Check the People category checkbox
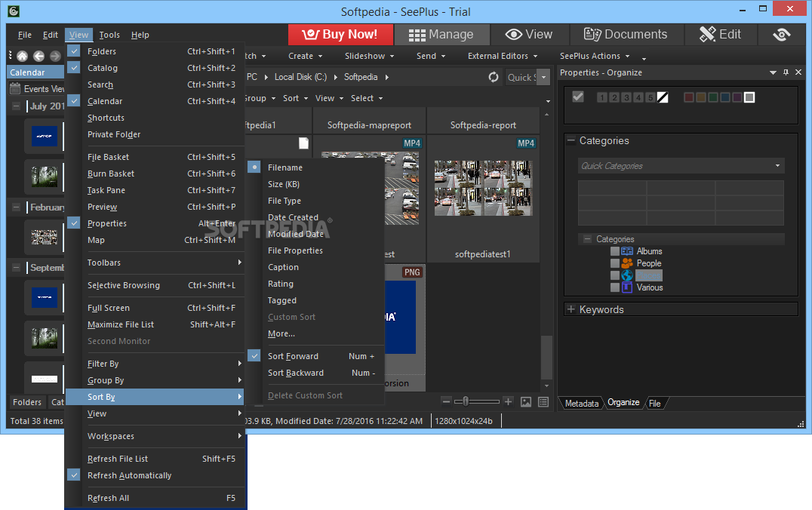Viewport: 812px width, 510px height. (x=615, y=263)
